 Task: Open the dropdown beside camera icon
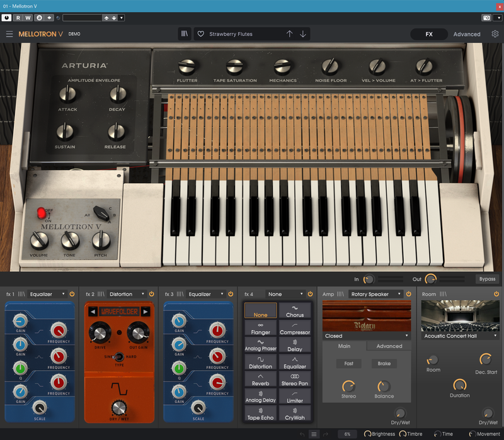click(x=498, y=18)
